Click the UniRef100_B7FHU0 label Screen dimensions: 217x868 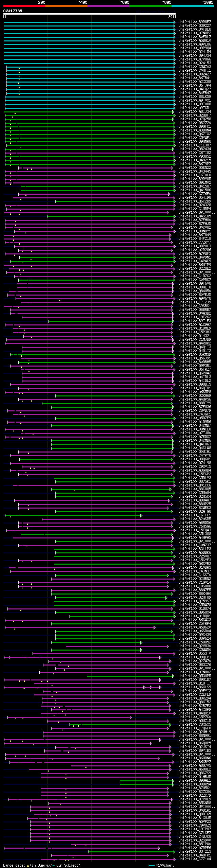(x=195, y=220)
